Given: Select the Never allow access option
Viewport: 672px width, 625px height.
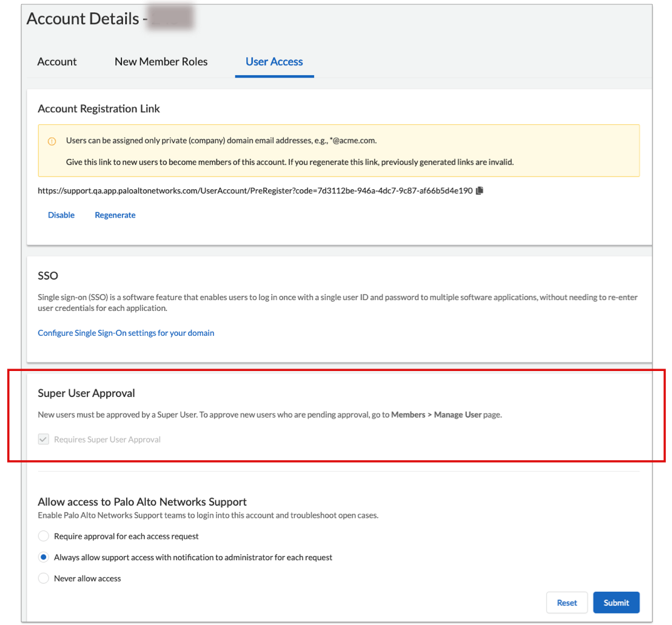Looking at the screenshot, I should tap(44, 579).
